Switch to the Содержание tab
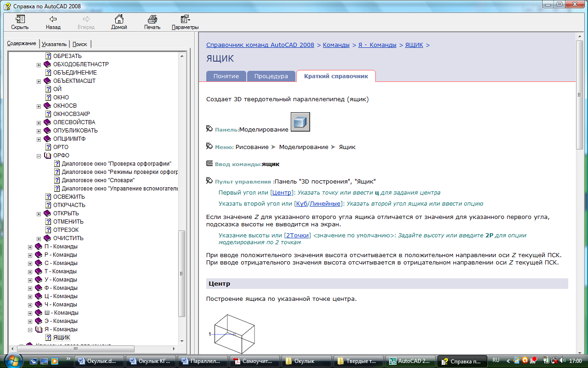Screen dimensions: 588x368 click(22, 43)
